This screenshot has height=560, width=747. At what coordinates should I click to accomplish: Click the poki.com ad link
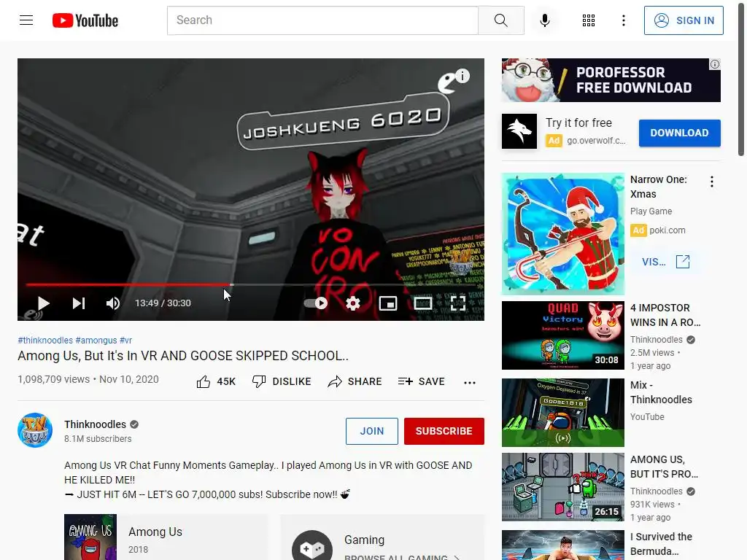(x=667, y=230)
